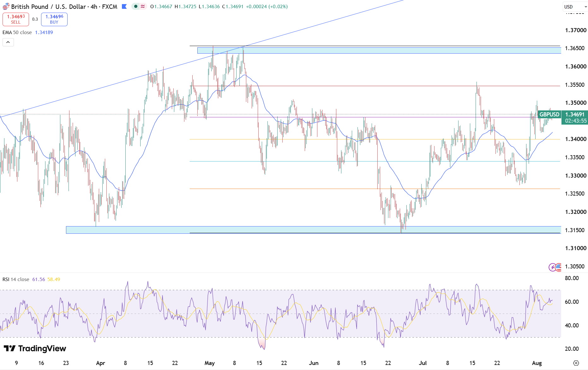Click the 80.00 RSI scale label

[572, 278]
